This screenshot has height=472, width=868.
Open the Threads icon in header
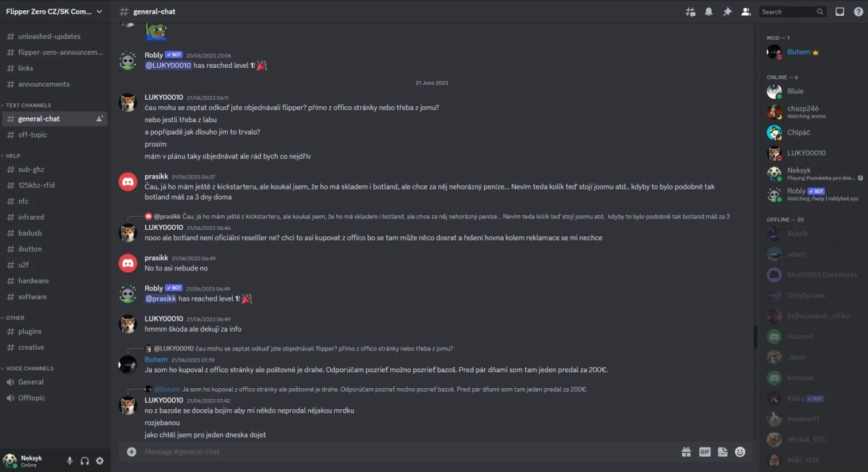pyautogui.click(x=691, y=12)
